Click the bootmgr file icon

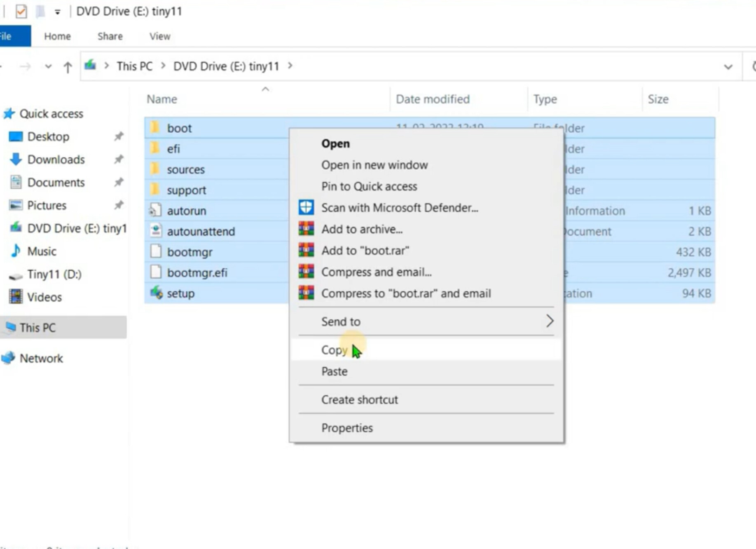click(155, 251)
